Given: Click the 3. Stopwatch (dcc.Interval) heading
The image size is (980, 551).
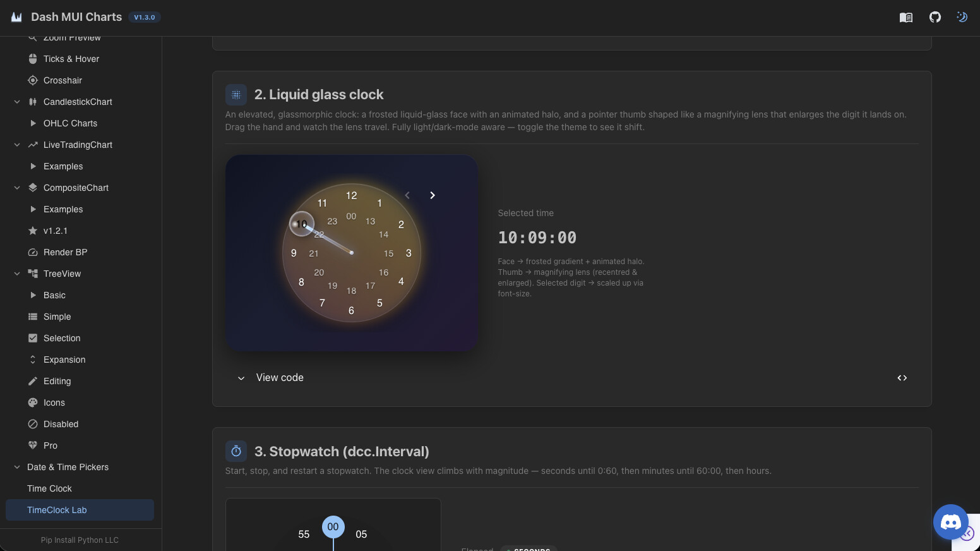Looking at the screenshot, I should pyautogui.click(x=342, y=451).
